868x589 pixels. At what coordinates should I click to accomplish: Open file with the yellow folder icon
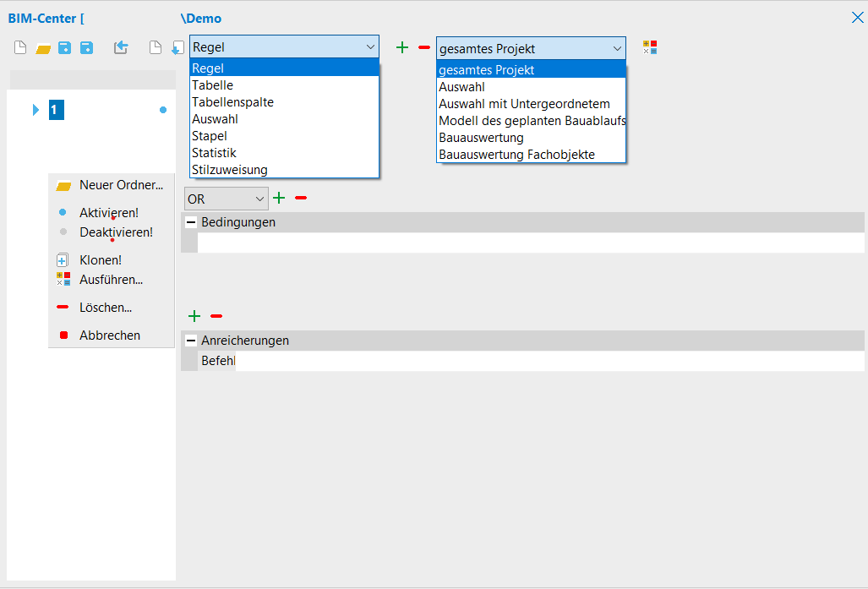pos(43,48)
